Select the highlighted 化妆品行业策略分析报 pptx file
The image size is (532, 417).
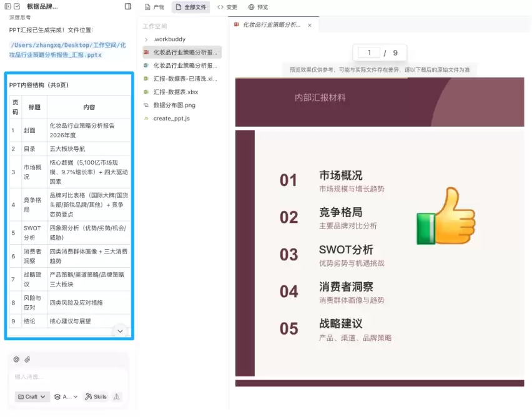[182, 52]
